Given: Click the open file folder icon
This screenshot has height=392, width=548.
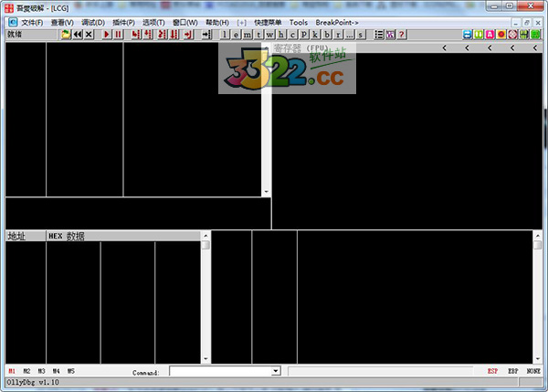Looking at the screenshot, I should [66, 35].
